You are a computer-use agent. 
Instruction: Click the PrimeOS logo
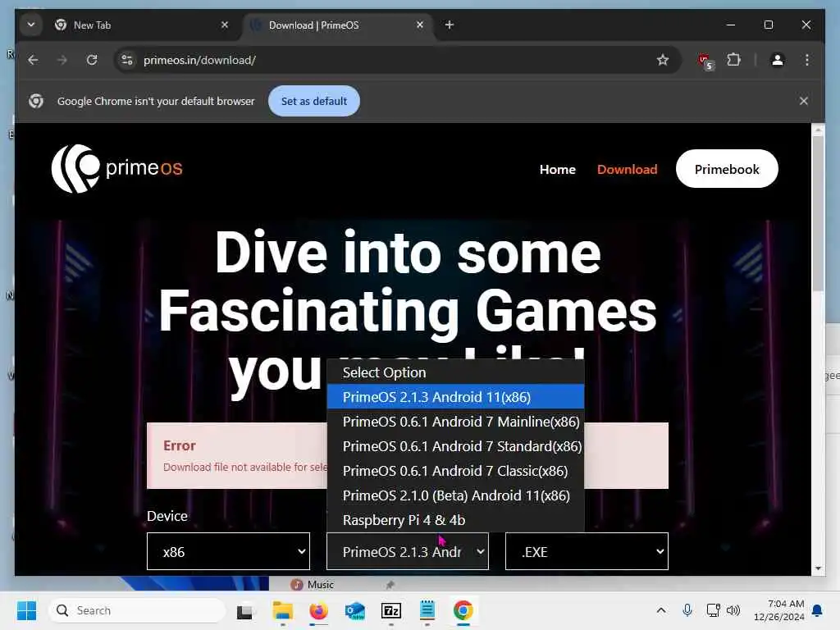pyautogui.click(x=116, y=168)
